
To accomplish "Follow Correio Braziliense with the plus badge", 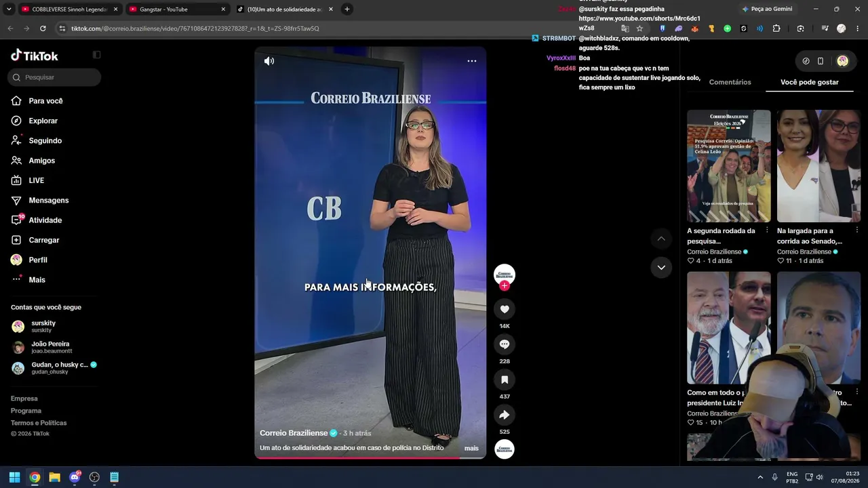I will tap(505, 286).
